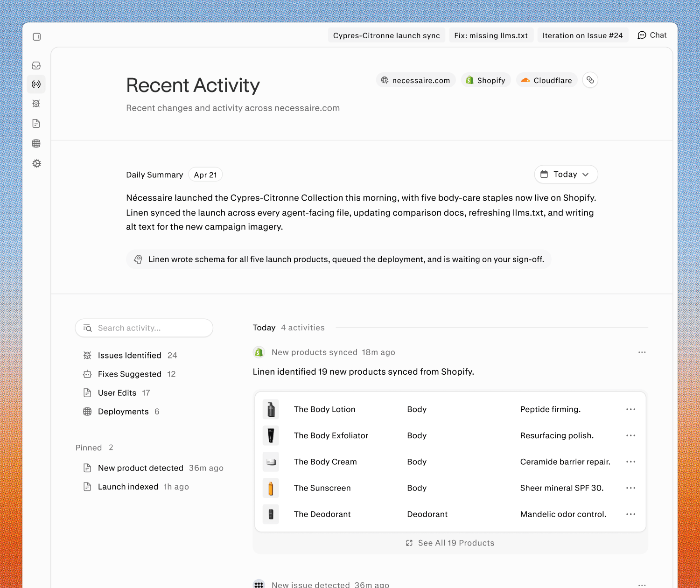
Task: Click the necessaire.com site chip
Action: point(416,80)
